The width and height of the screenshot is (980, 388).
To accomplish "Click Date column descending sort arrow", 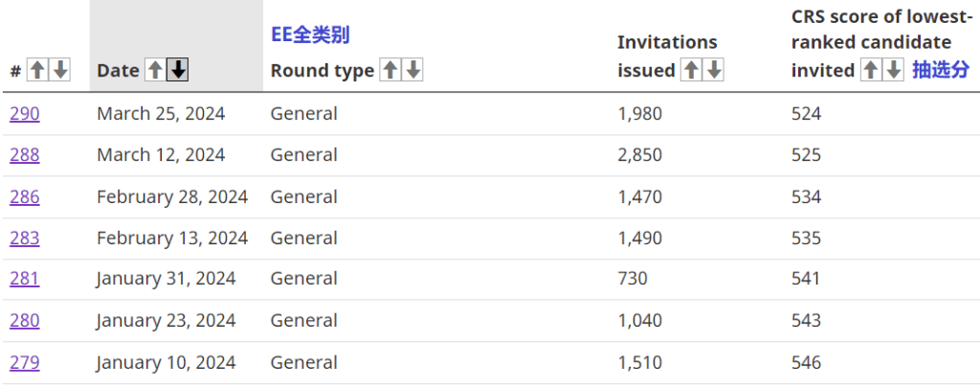I will click(178, 70).
